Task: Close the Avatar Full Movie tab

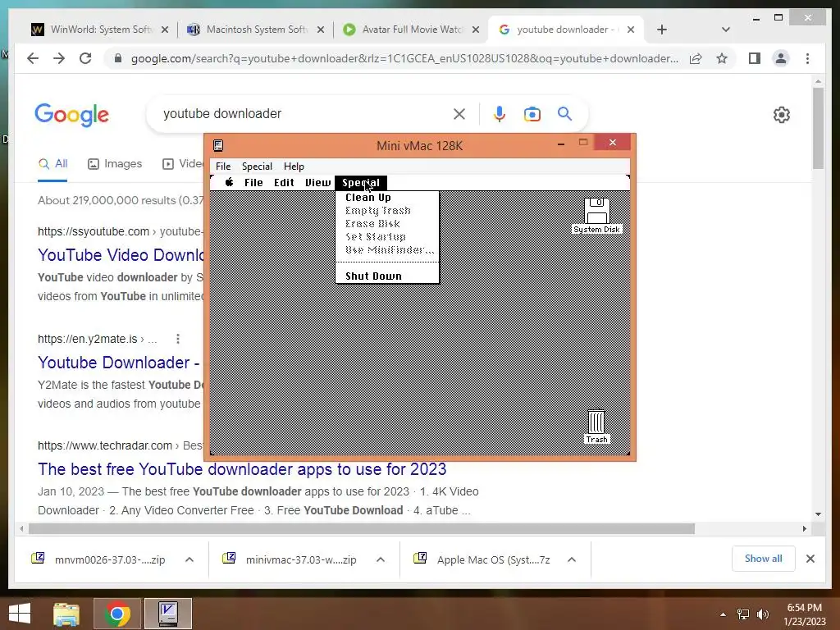Action: click(475, 30)
